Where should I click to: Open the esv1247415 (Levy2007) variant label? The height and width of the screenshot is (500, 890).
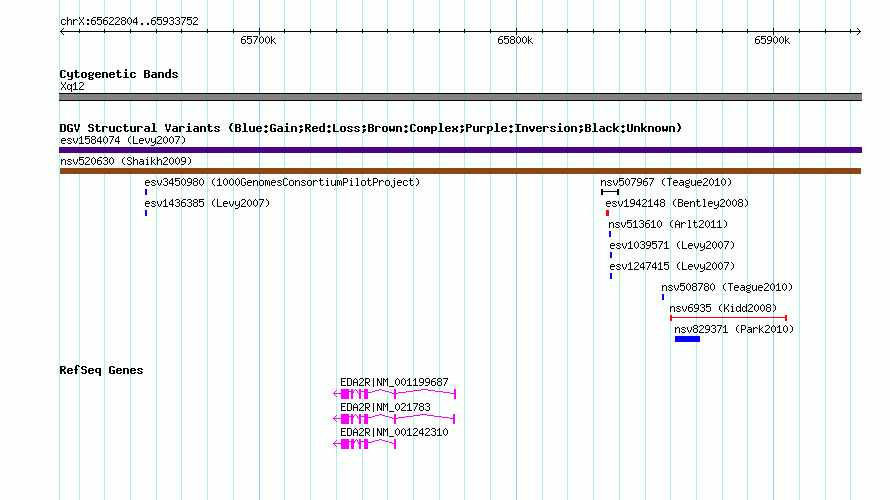tap(672, 266)
